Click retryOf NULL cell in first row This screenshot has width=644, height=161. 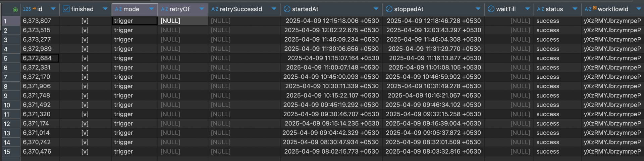click(183, 21)
